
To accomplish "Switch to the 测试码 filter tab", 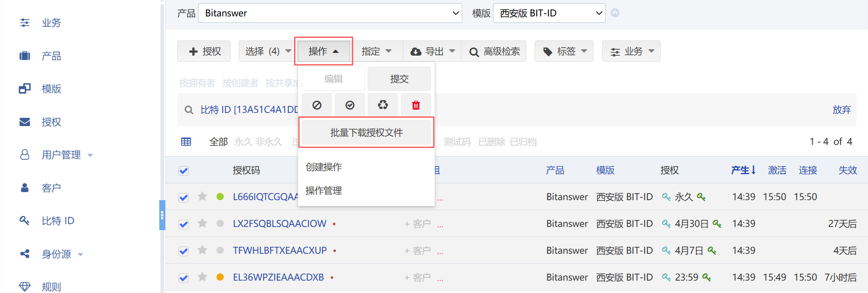I will (x=457, y=142).
